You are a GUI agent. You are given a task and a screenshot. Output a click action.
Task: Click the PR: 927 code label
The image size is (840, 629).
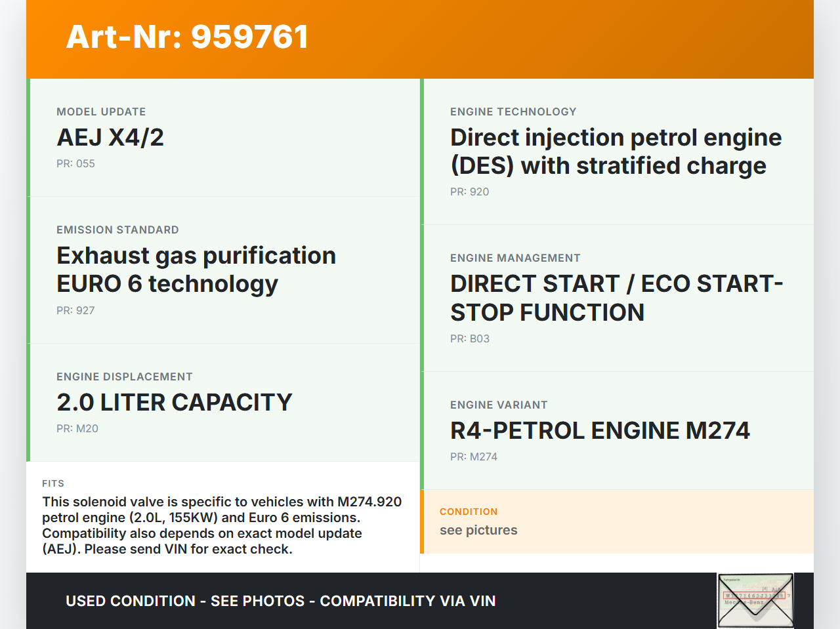pyautogui.click(x=75, y=311)
